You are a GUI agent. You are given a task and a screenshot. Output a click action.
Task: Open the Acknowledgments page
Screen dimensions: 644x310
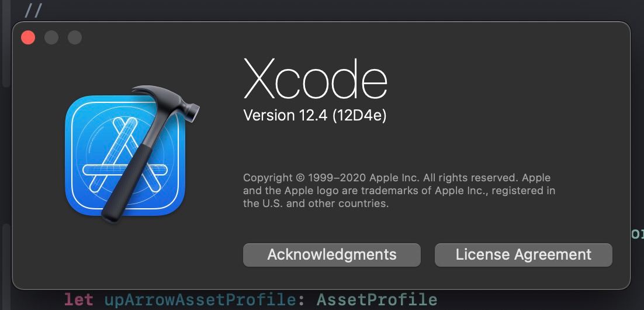click(332, 254)
